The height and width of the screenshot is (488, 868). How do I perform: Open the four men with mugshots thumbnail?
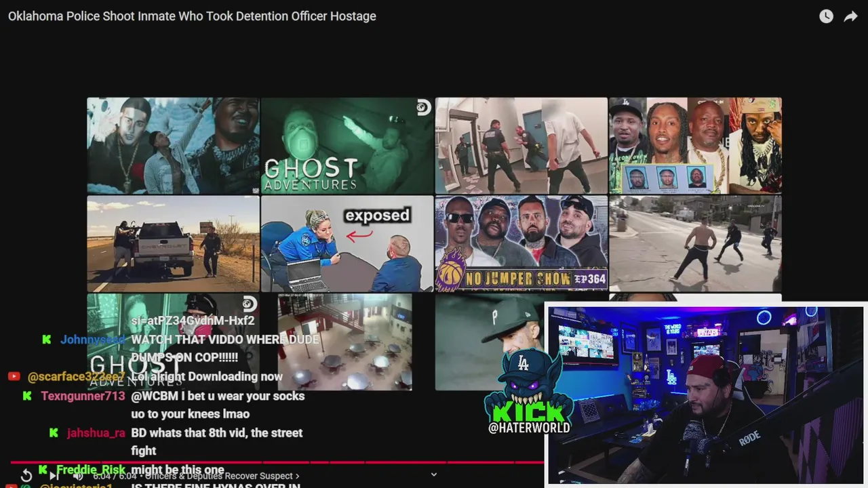(x=695, y=146)
